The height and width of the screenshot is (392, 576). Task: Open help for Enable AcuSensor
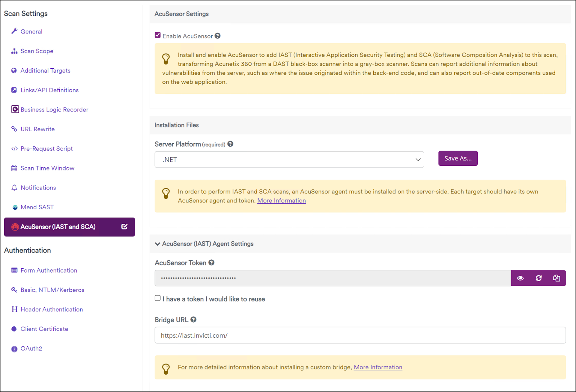tap(217, 36)
